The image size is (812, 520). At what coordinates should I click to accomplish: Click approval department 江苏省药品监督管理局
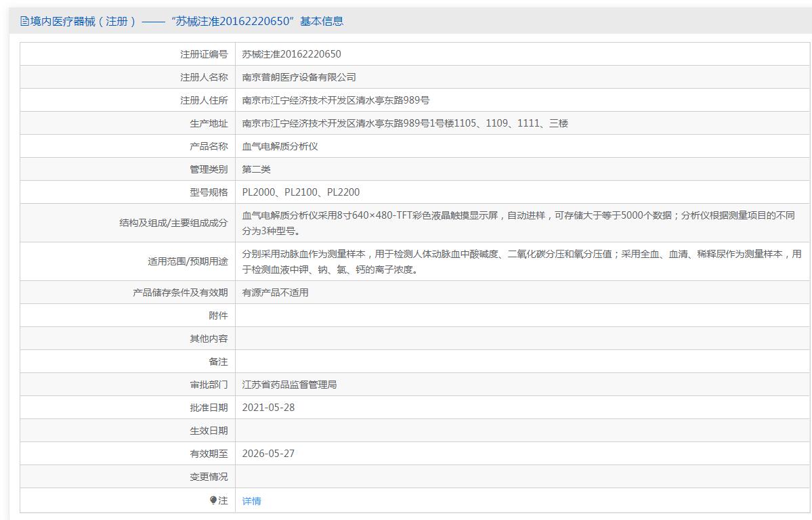289,385
